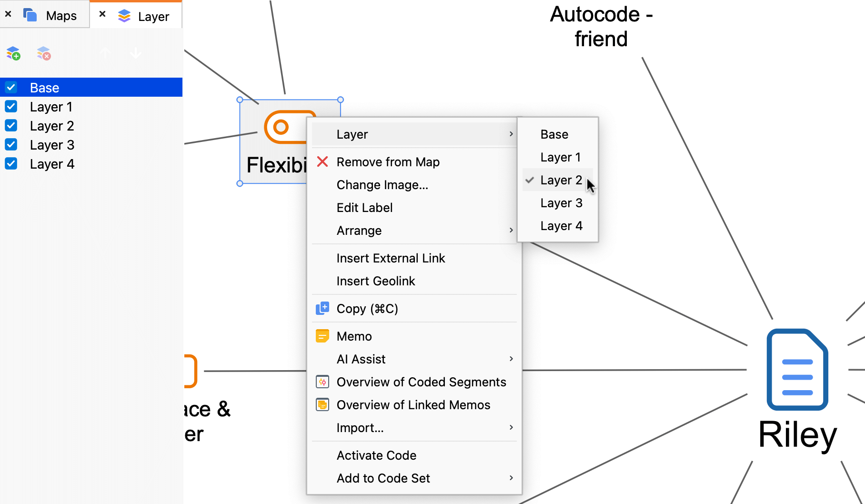
Task: Choose Copy (⌘C) from context menu
Action: [x=414, y=309]
